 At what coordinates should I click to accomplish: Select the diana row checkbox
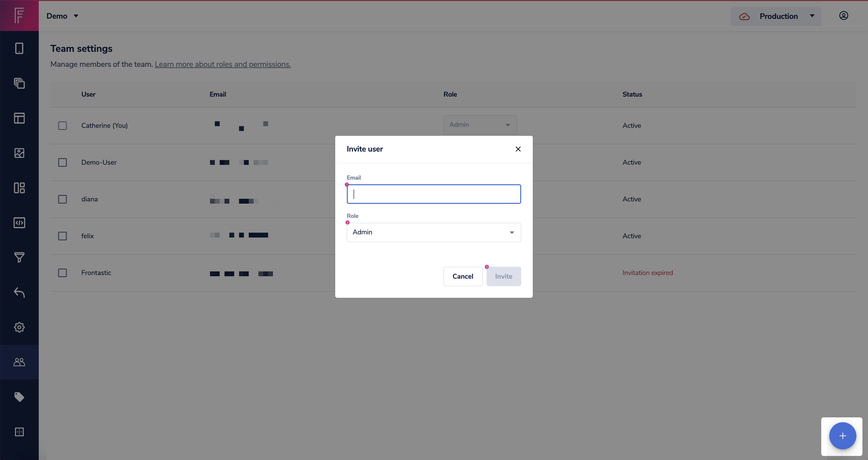[x=62, y=199]
